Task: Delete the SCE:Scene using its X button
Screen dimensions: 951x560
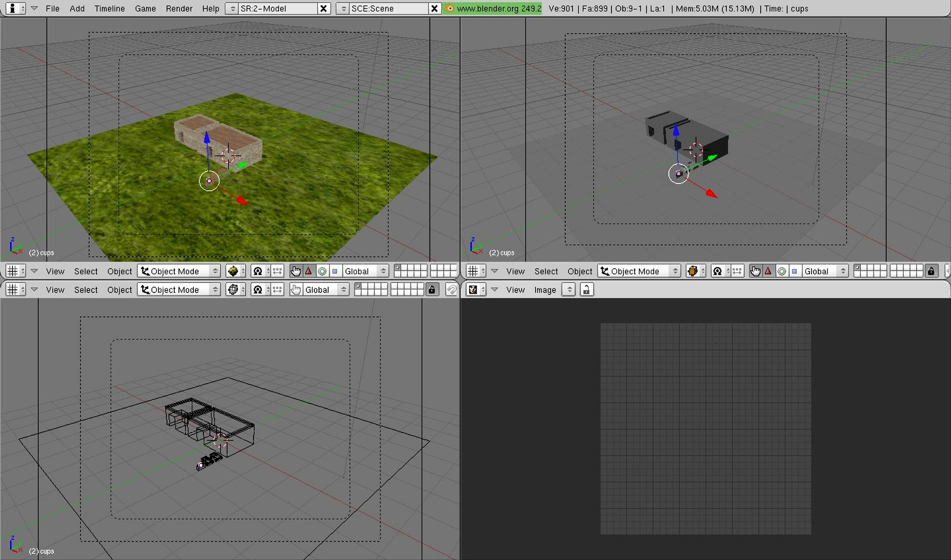Action: pyautogui.click(x=435, y=8)
